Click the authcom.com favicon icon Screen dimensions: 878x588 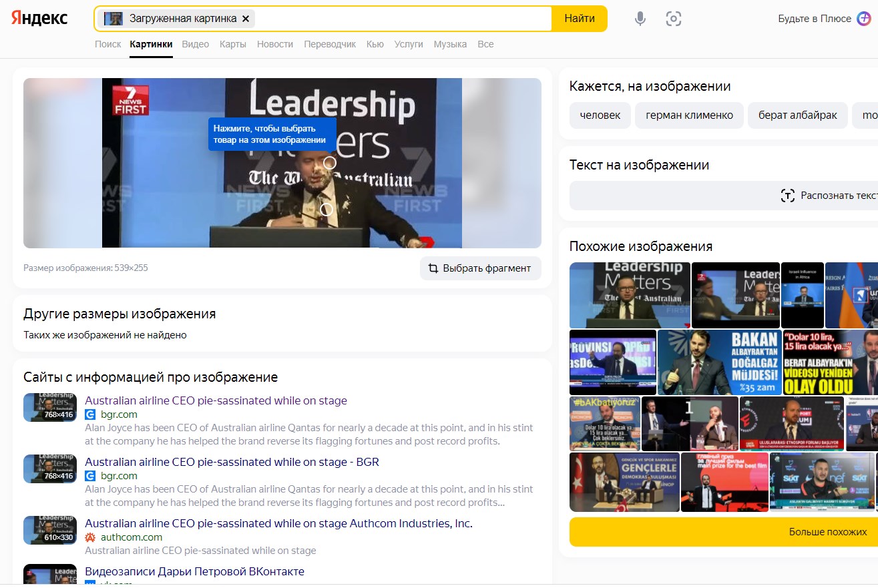click(x=90, y=537)
